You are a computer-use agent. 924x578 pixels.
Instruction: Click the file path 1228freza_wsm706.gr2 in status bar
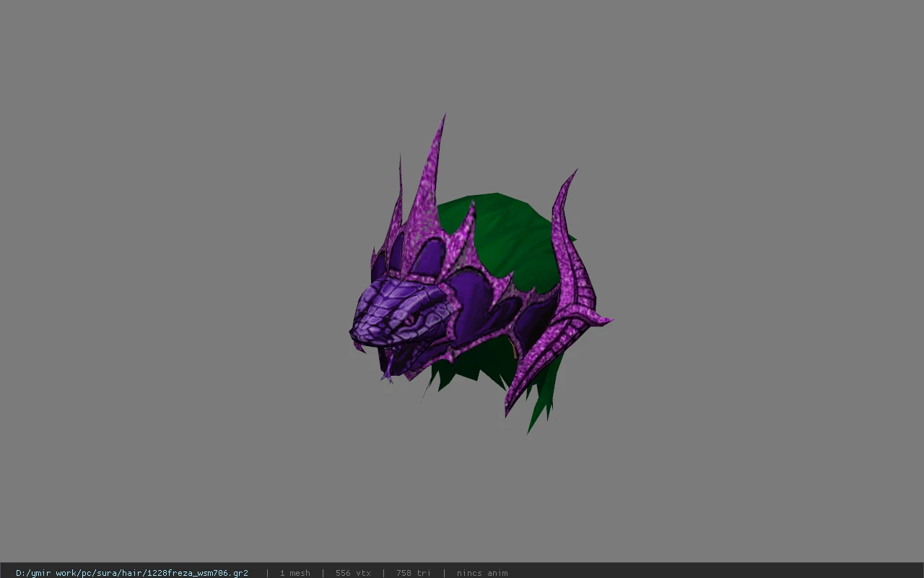132,573
